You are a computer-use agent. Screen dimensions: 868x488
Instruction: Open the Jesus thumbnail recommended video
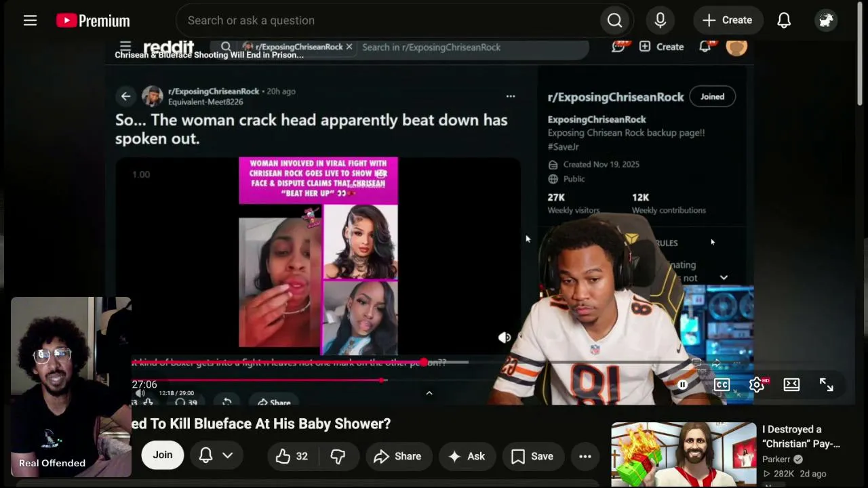click(684, 454)
